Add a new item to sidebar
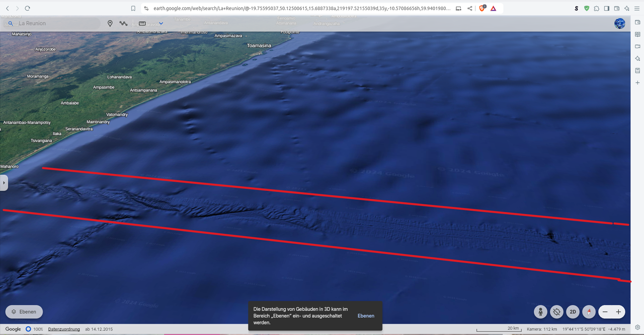 point(637,83)
